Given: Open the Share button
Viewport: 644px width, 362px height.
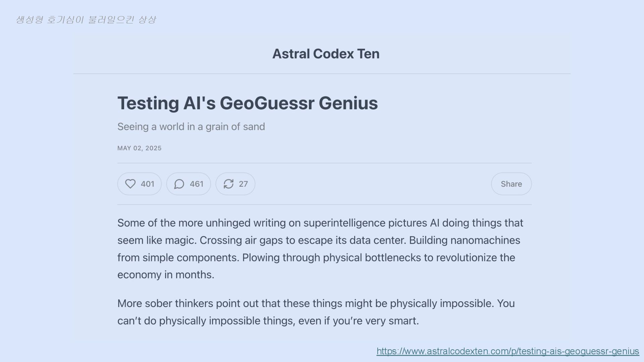Looking at the screenshot, I should pyautogui.click(x=511, y=184).
